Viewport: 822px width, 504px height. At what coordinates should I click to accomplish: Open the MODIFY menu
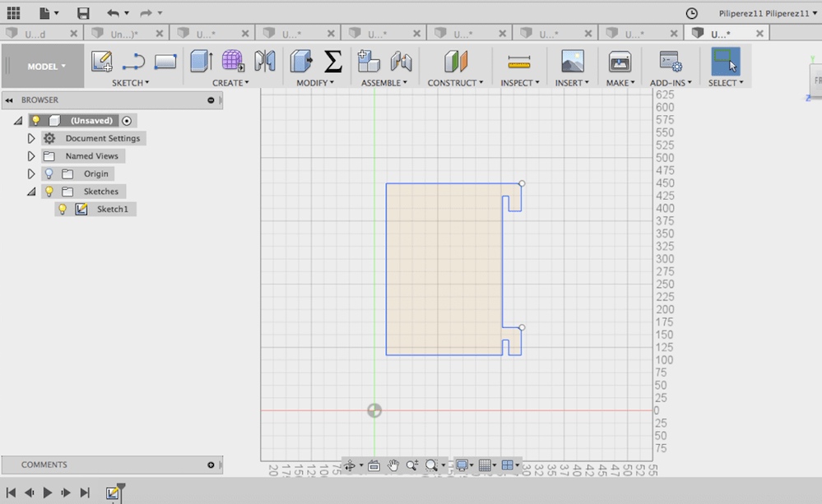click(314, 83)
